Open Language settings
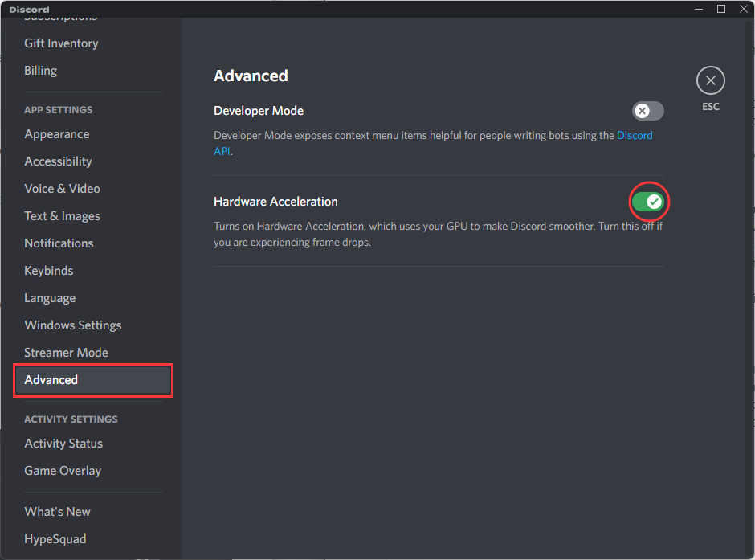The image size is (755, 560). 50,298
